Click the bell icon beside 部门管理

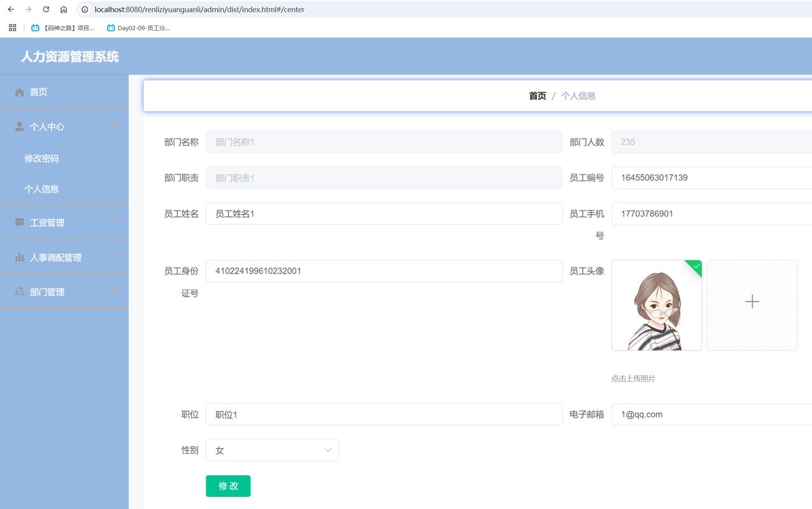tap(19, 291)
